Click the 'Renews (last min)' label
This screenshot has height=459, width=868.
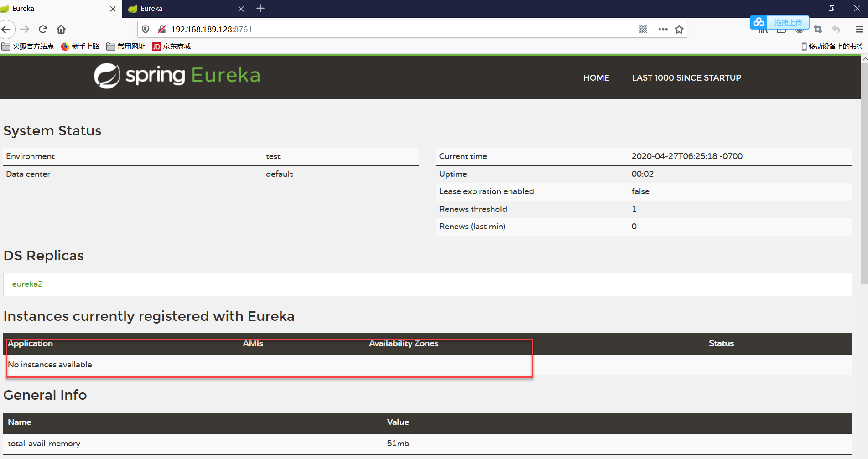(472, 227)
